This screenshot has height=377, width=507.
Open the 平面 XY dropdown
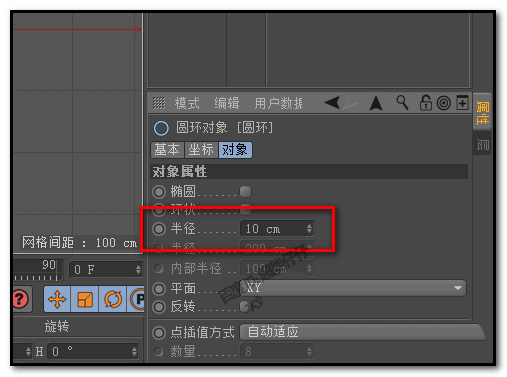click(x=353, y=288)
